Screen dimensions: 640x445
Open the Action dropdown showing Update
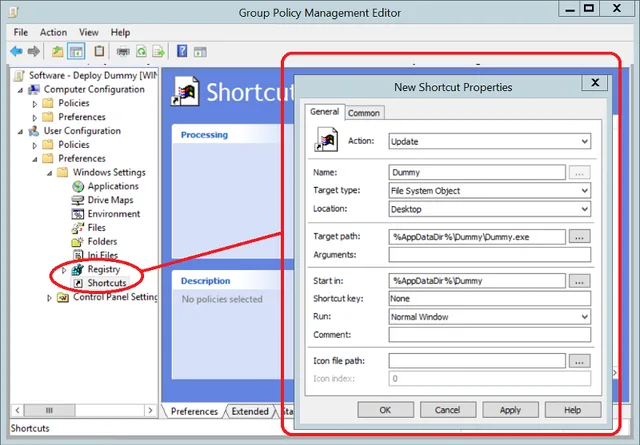pyautogui.click(x=489, y=141)
